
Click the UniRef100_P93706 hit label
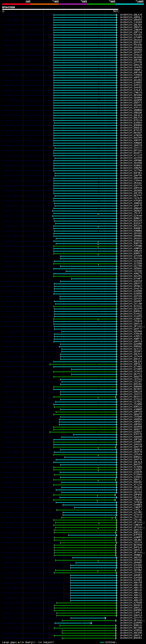(131, 259)
